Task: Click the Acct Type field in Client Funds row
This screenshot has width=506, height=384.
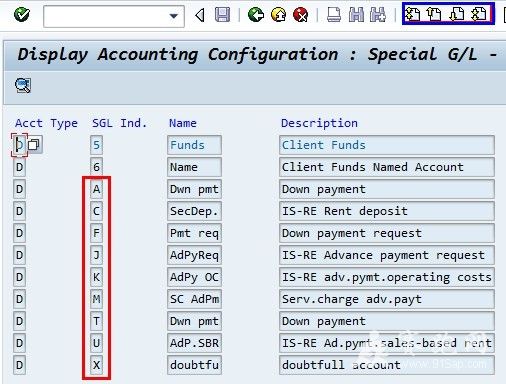Action: [x=19, y=145]
